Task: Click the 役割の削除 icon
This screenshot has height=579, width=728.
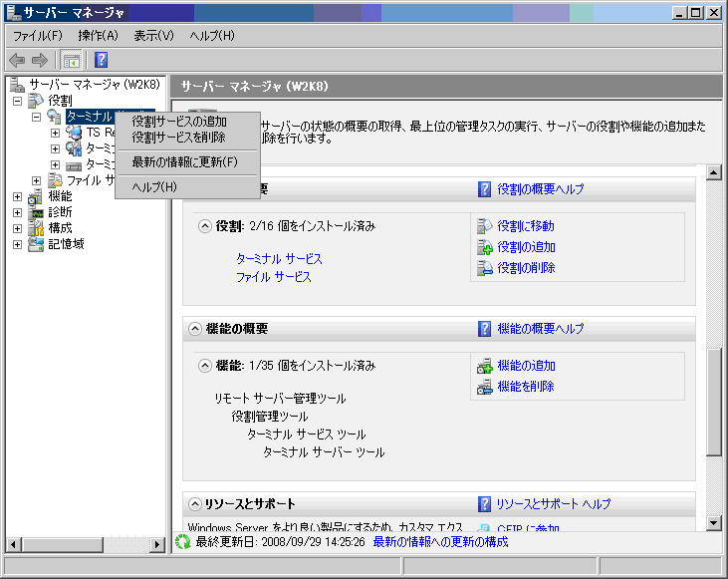Action: point(484,268)
